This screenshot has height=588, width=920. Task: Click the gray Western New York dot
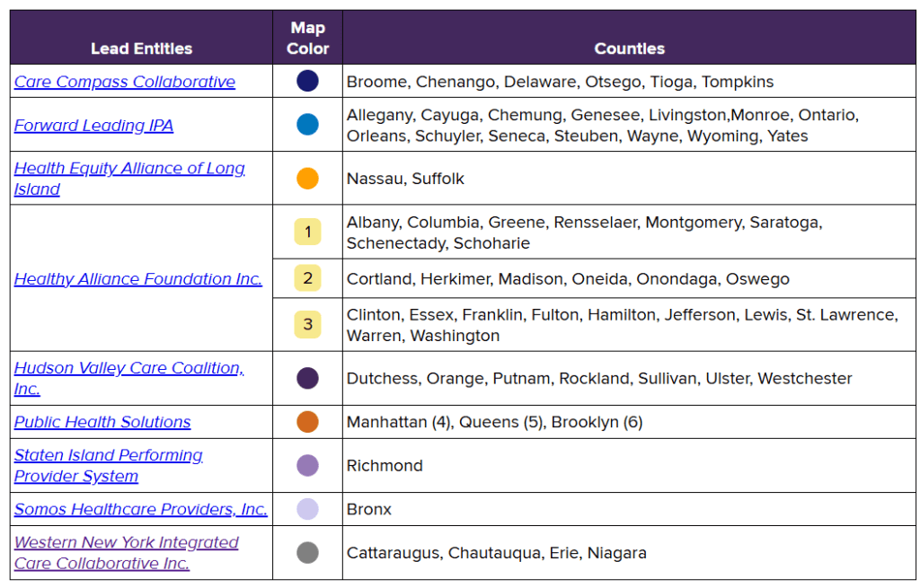point(307,552)
